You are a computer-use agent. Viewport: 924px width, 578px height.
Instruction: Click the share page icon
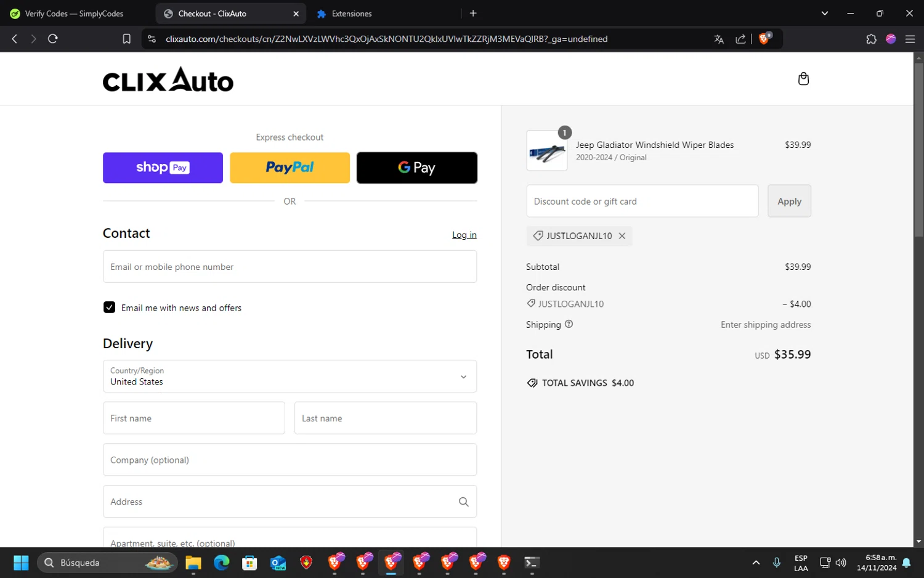pyautogui.click(x=740, y=39)
